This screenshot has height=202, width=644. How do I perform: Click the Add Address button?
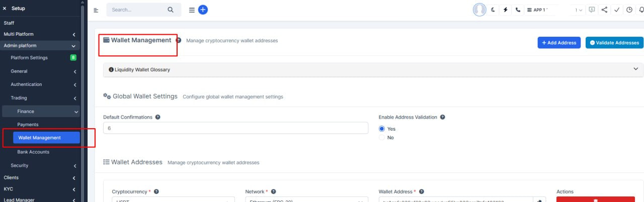pyautogui.click(x=559, y=43)
